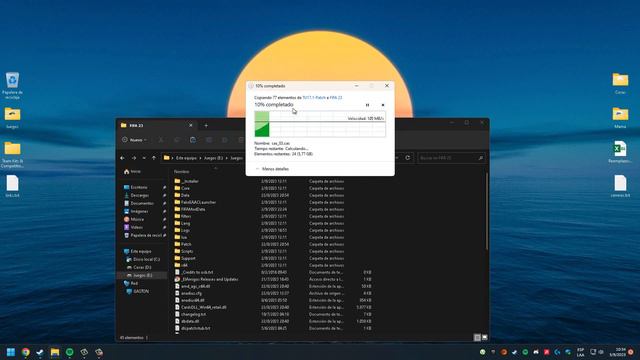Open the Nuevo dropdown in Explorer toolbar
The width and height of the screenshot is (640, 360).
pos(134,140)
